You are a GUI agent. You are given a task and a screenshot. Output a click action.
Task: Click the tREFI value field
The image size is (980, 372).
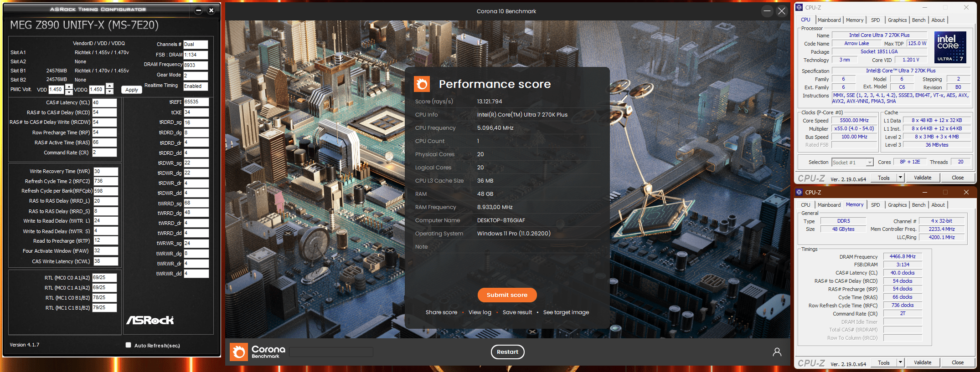(196, 102)
